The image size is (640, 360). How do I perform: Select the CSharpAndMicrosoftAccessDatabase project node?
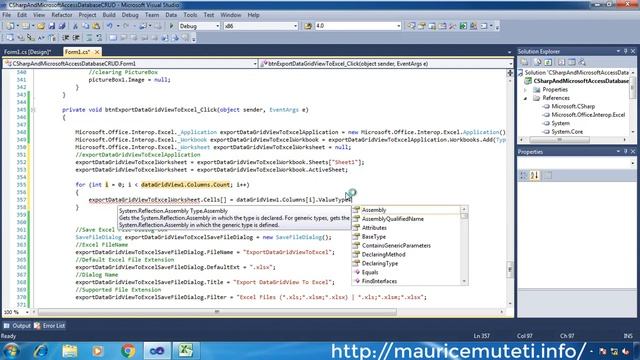(x=580, y=81)
